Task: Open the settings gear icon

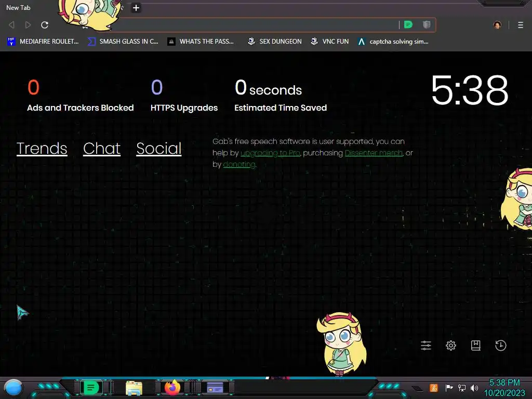Action: point(450,345)
